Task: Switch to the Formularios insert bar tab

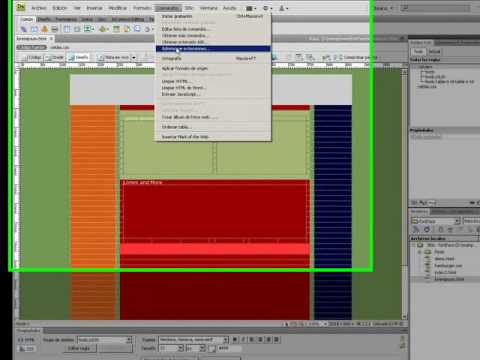Action: tap(66, 19)
